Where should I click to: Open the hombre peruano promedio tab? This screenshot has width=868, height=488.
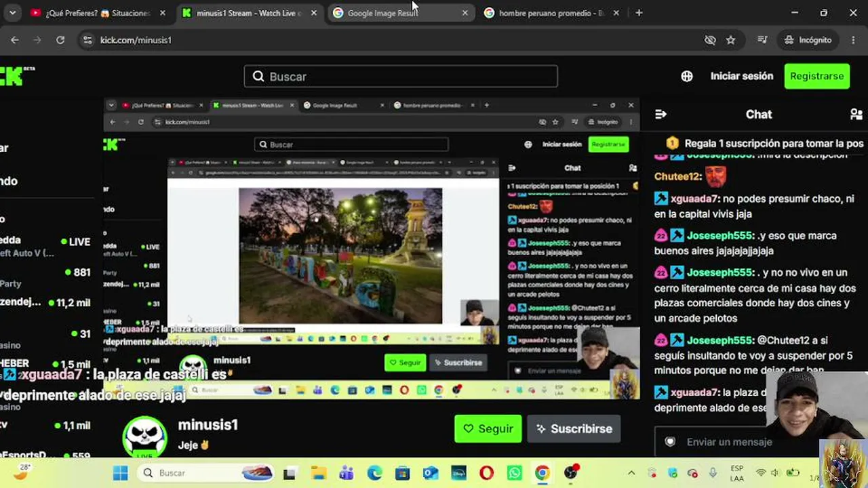point(551,13)
